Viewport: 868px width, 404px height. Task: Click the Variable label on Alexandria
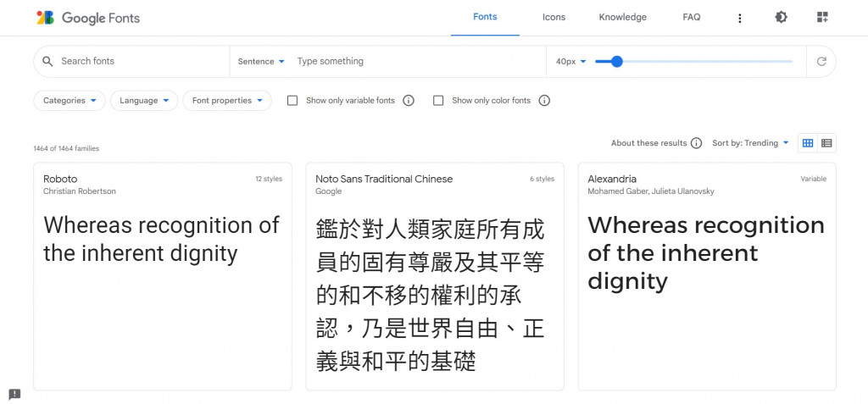coord(813,179)
